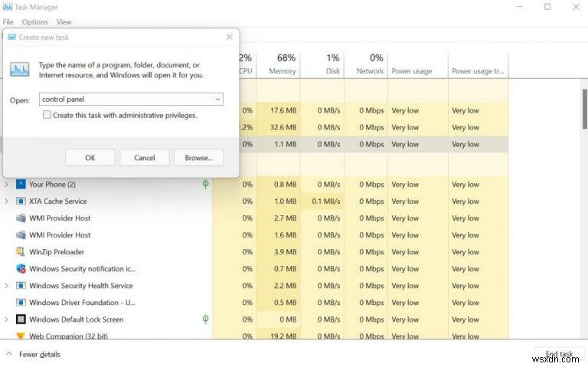588x367 pixels.
Task: Click the XTA Cache Service icon
Action: 21,202
